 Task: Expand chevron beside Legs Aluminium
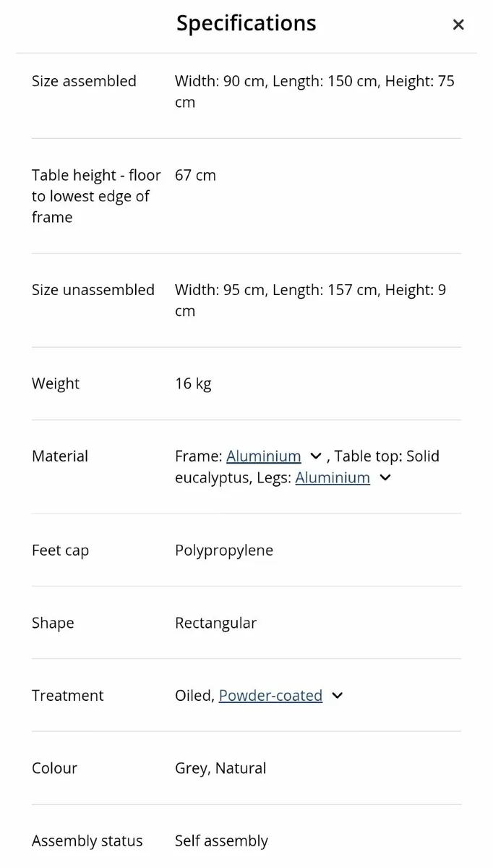pyautogui.click(x=385, y=478)
